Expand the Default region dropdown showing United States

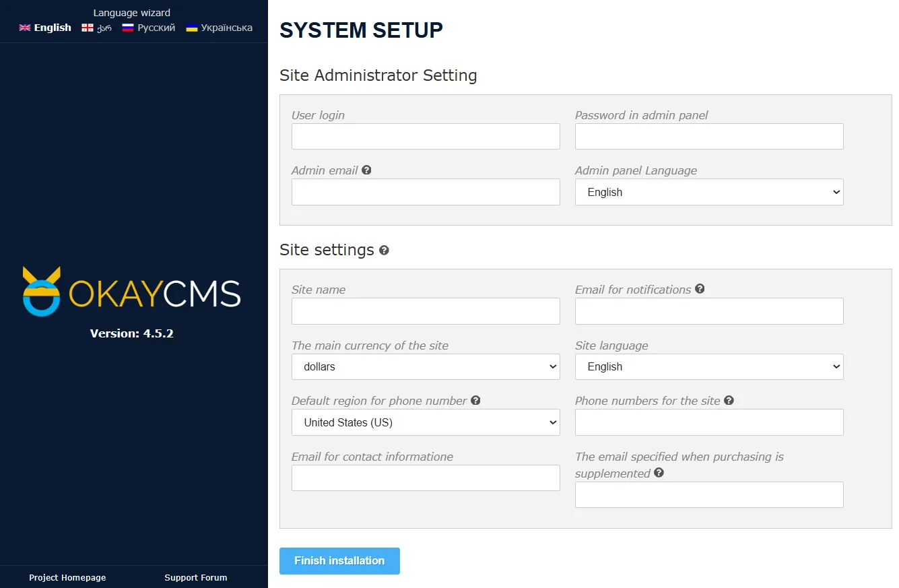coord(426,422)
